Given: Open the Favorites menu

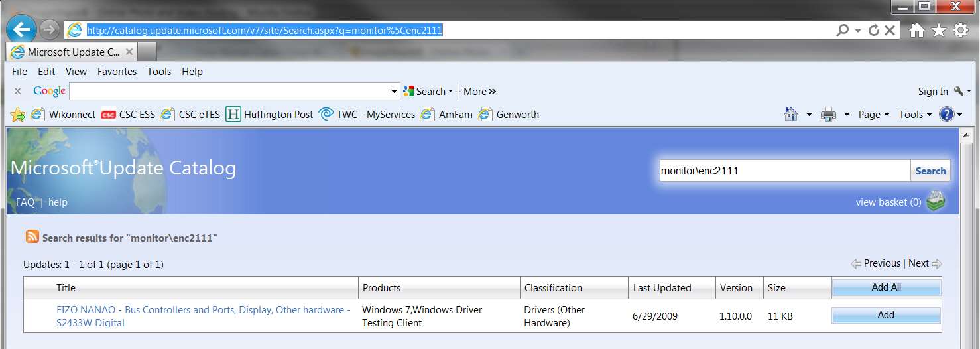Looking at the screenshot, I should [117, 72].
